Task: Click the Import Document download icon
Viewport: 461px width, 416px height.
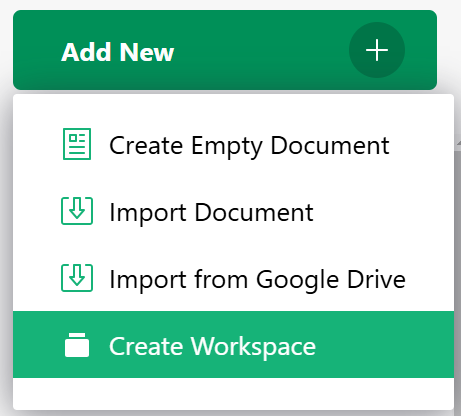Action: pyautogui.click(x=77, y=211)
